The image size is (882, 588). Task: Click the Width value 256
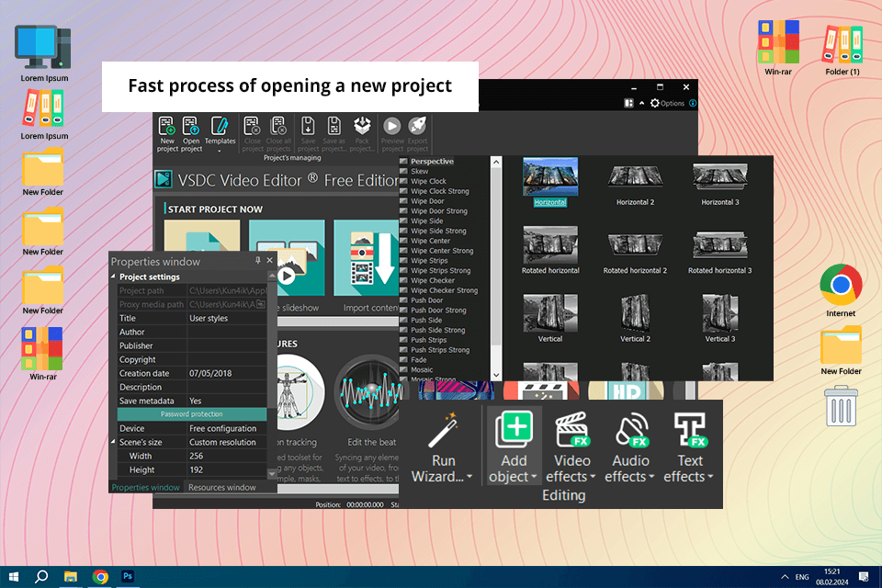click(x=196, y=456)
